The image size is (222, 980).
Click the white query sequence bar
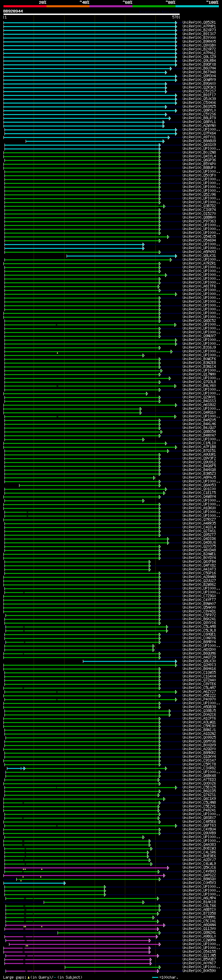click(x=92, y=15)
